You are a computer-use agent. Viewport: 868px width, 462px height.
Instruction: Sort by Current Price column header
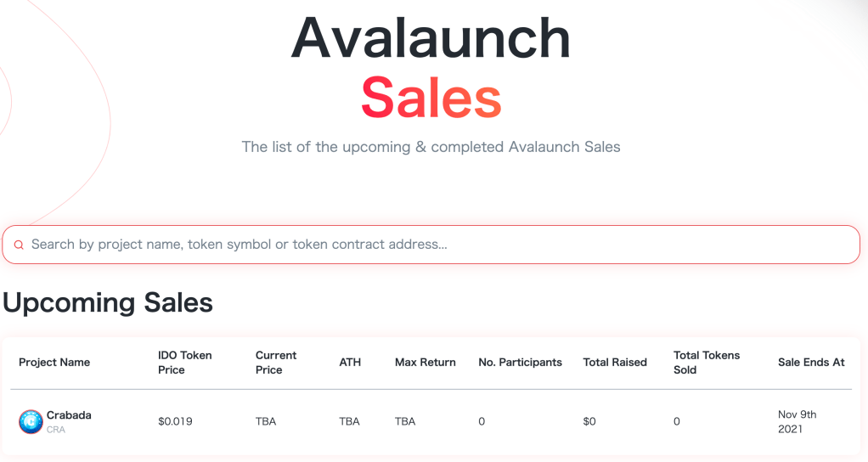click(276, 363)
